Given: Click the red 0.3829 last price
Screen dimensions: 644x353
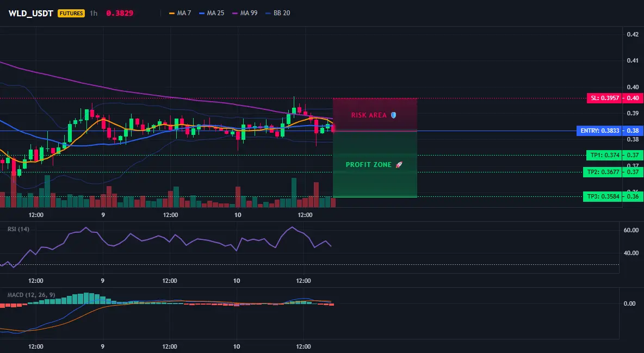Looking at the screenshot, I should click(x=120, y=13).
